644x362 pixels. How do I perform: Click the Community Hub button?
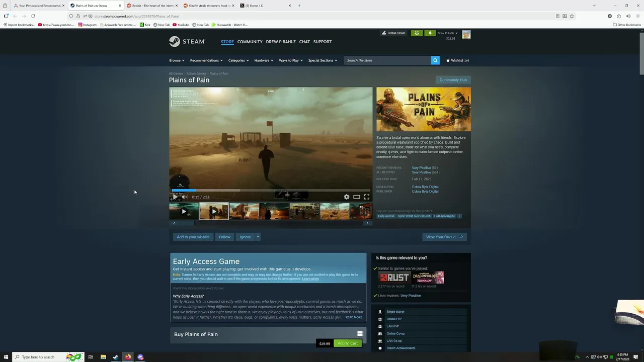coord(453,80)
